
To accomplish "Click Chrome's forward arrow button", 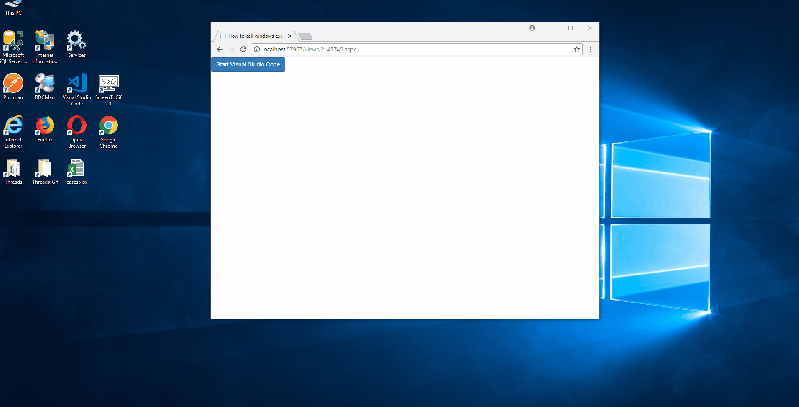I will click(x=231, y=49).
